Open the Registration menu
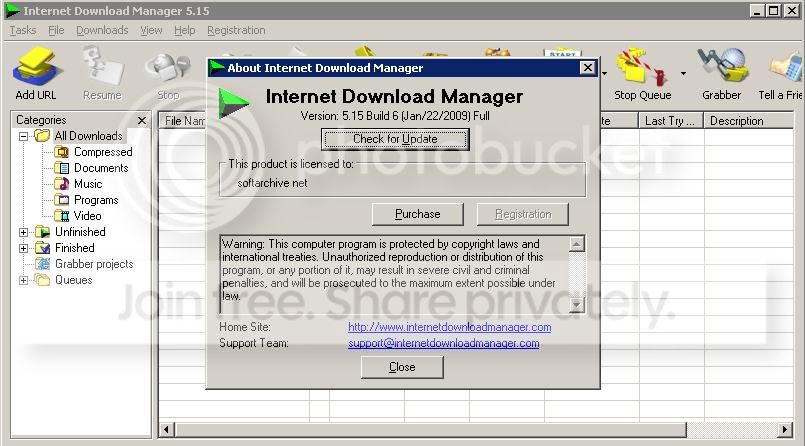The image size is (805, 446). pyautogui.click(x=236, y=30)
